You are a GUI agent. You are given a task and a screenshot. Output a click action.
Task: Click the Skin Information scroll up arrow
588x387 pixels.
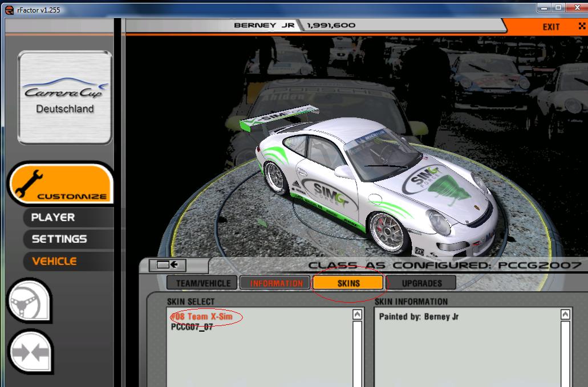point(566,314)
